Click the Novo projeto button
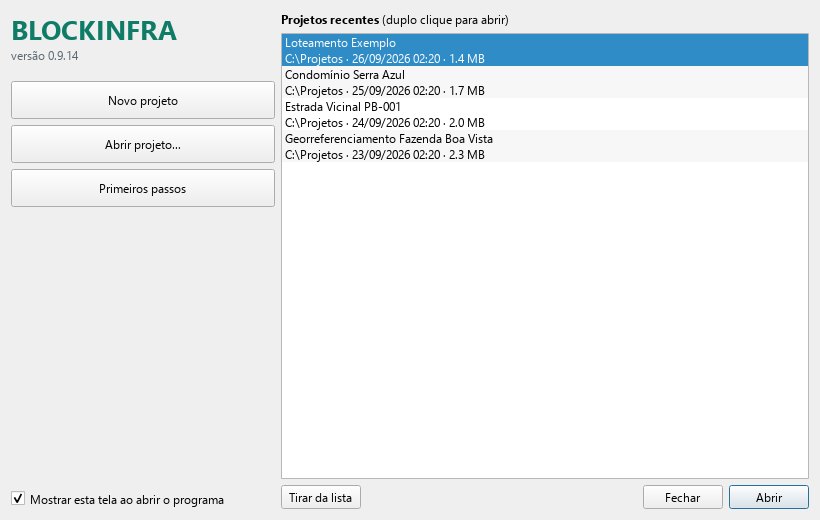Image resolution: width=820 pixels, height=520 pixels. point(143,100)
